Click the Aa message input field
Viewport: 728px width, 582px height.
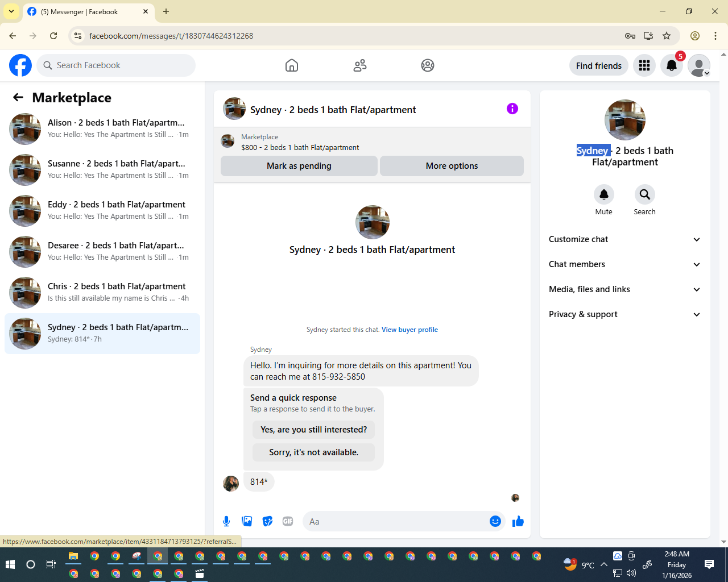pyautogui.click(x=395, y=521)
